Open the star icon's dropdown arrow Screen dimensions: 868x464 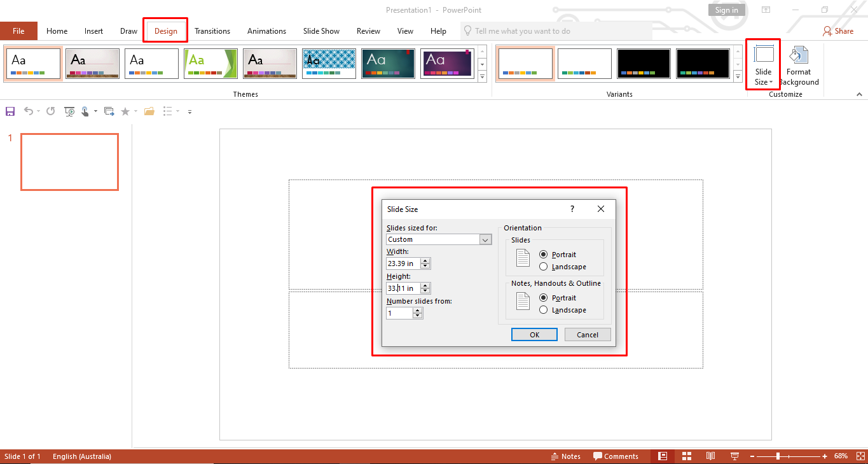point(135,111)
